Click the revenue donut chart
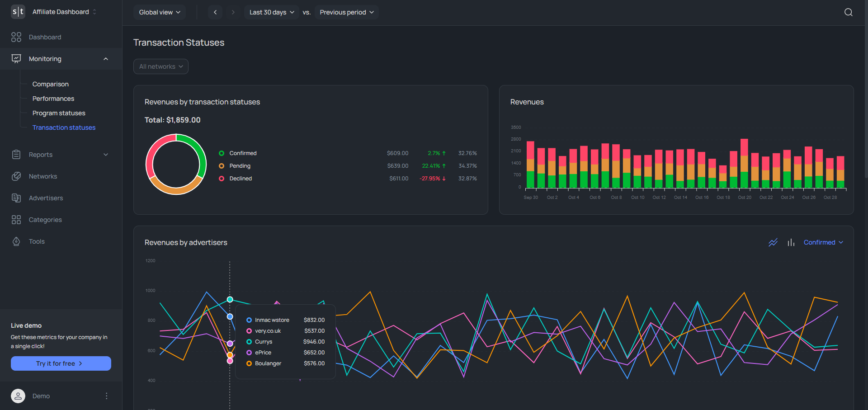Screen dimensions: 868x410 [x=176, y=164]
